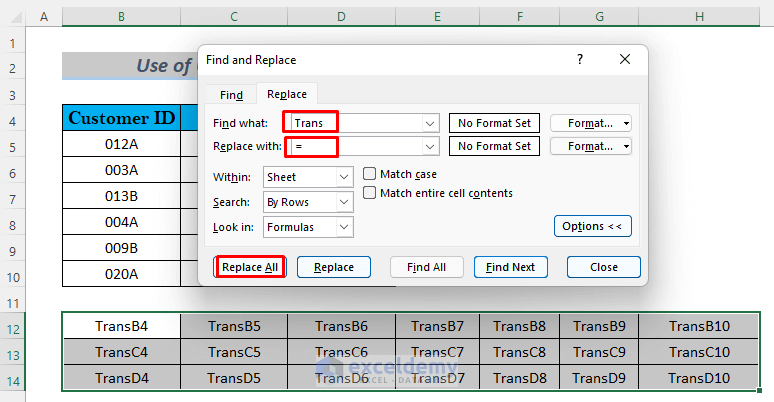Open Format menu for Find what
This screenshot has width=774, height=402.
(591, 123)
